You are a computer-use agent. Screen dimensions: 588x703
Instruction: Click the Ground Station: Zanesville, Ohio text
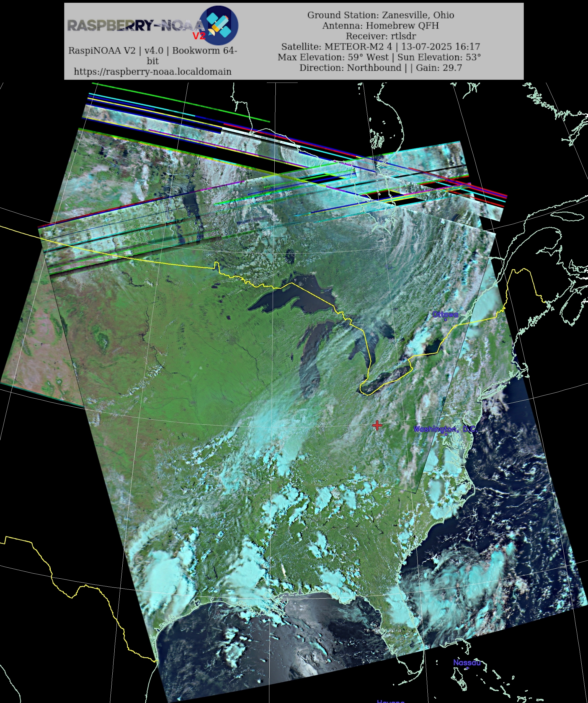(x=380, y=15)
